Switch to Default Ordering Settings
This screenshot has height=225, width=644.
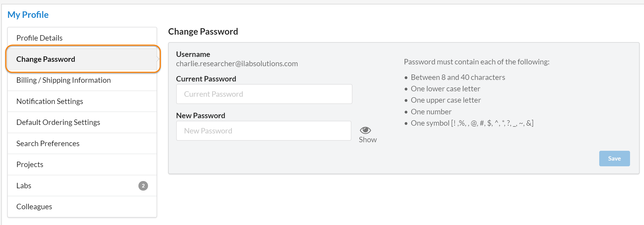(58, 122)
